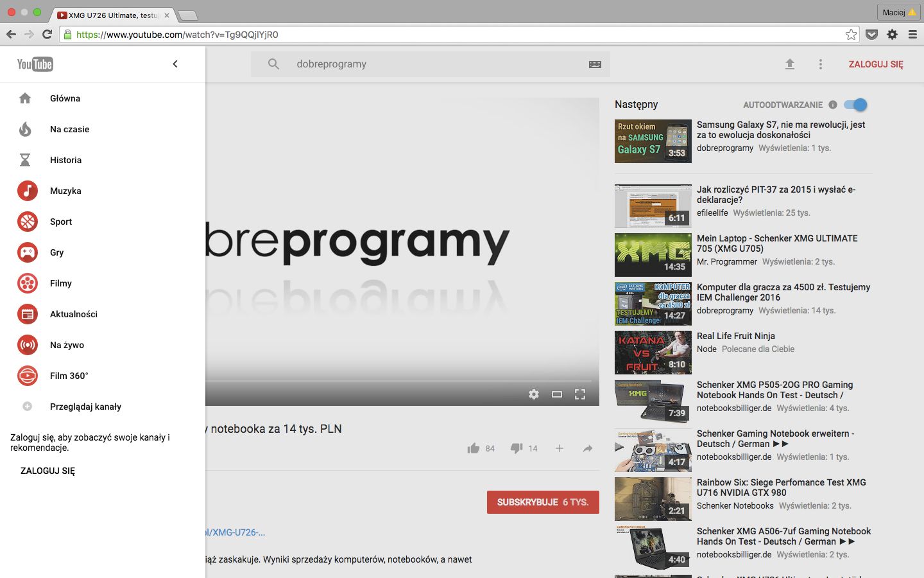Click the YouTube logo in the sidebar
The height and width of the screenshot is (578, 924).
(35, 64)
